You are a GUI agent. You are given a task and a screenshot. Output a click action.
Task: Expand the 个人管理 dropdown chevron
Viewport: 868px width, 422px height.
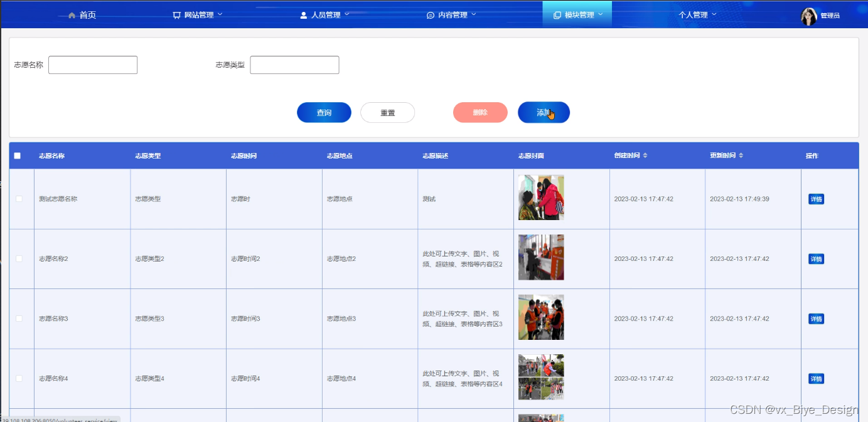click(714, 14)
